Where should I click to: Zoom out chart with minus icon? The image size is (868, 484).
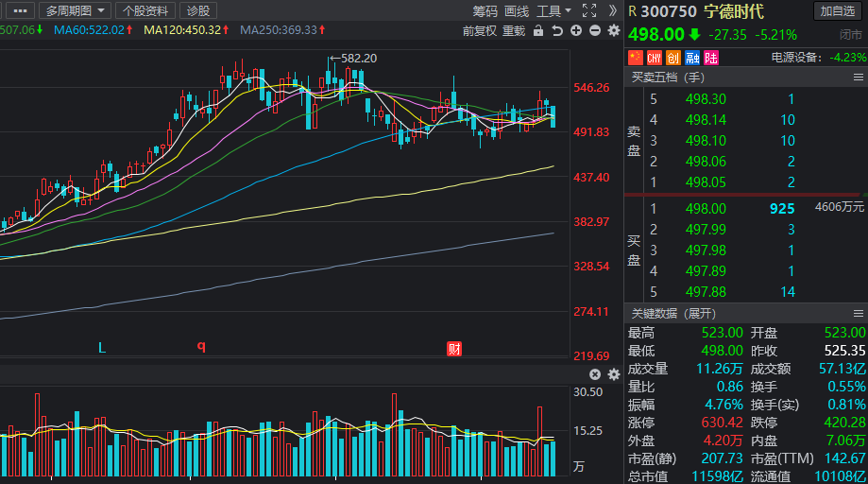coord(595,30)
